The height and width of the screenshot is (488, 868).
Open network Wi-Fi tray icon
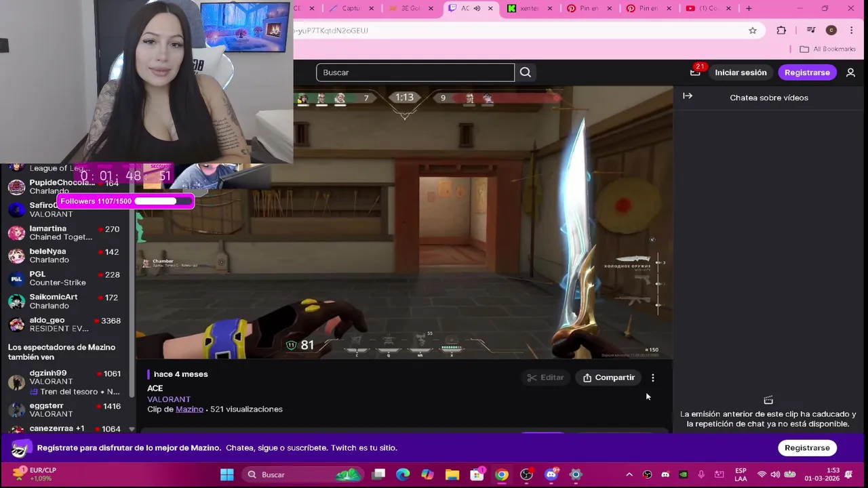click(x=762, y=474)
